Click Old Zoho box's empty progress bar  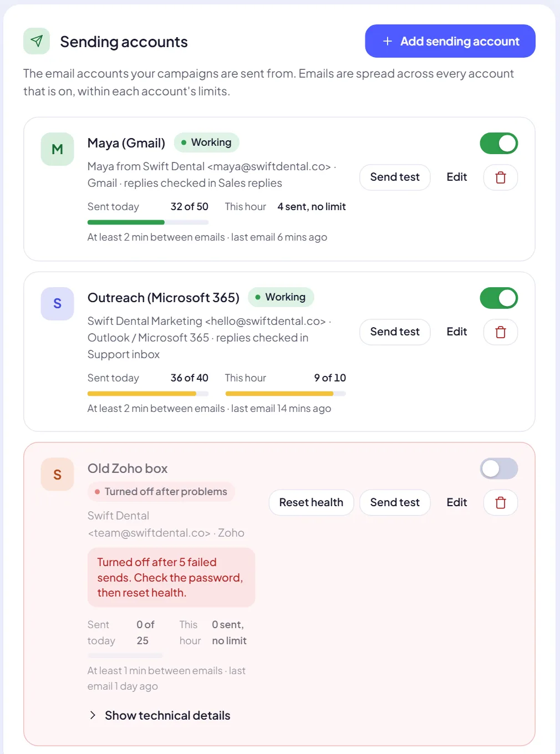125,656
